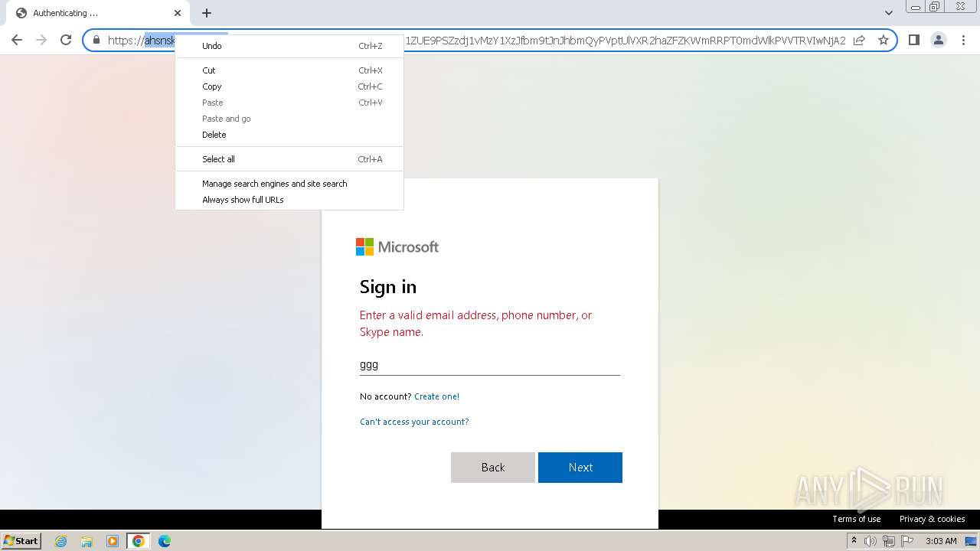
Task: Choose Undo in context menu
Action: pos(289,46)
